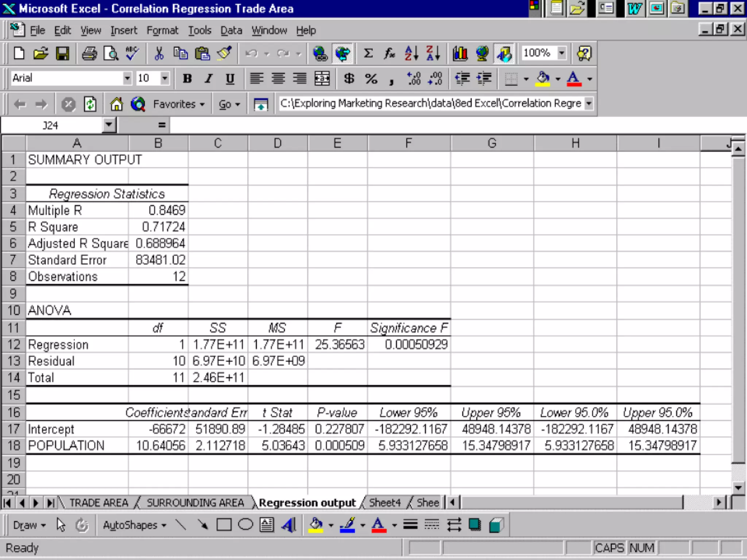This screenshot has width=747, height=560.
Task: Go to the last sheet tab arrow
Action: coord(50,503)
